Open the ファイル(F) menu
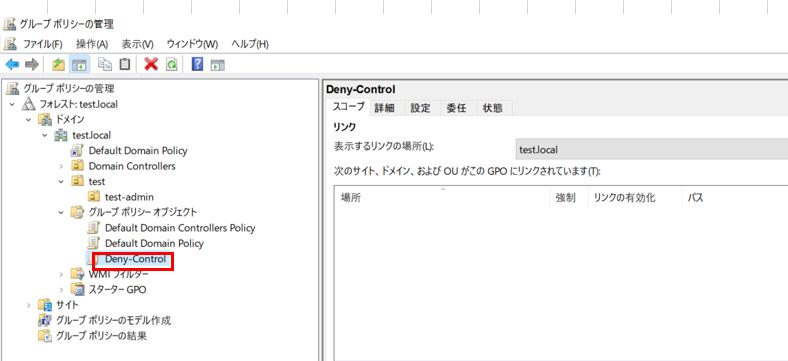 click(x=43, y=44)
